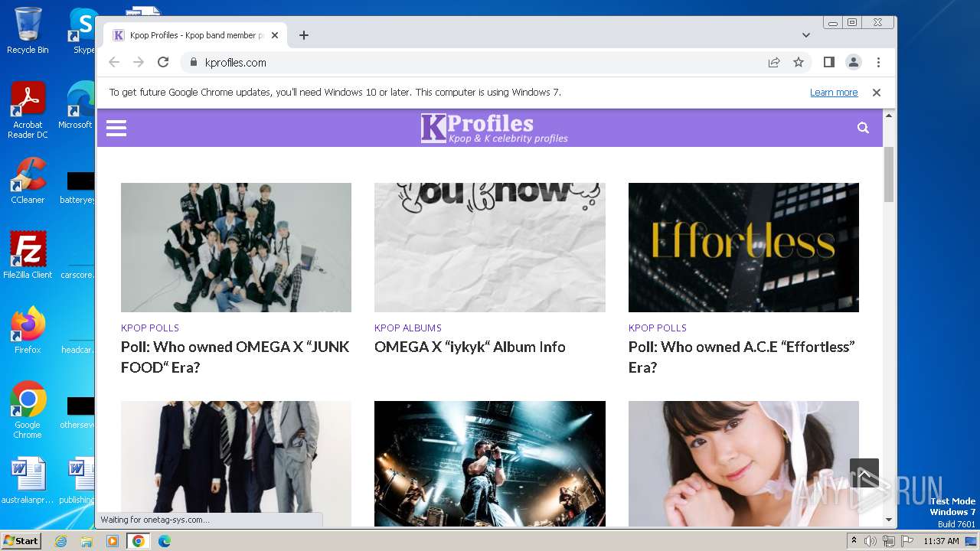The height and width of the screenshot is (551, 980).
Task: Open the OMEGA X group photo thumbnail
Action: point(236,247)
